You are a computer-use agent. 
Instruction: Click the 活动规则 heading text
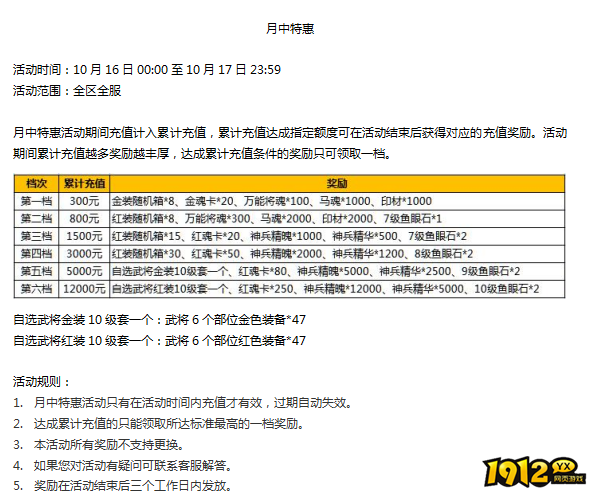coord(42,382)
